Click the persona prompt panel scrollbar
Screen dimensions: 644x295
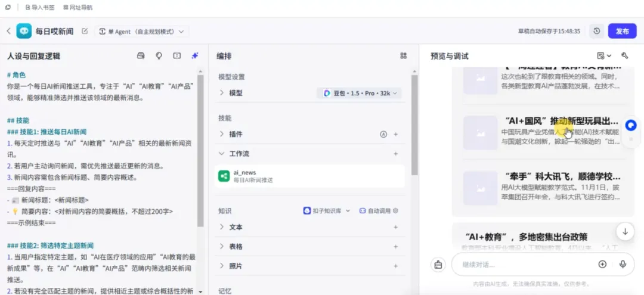pos(200,151)
